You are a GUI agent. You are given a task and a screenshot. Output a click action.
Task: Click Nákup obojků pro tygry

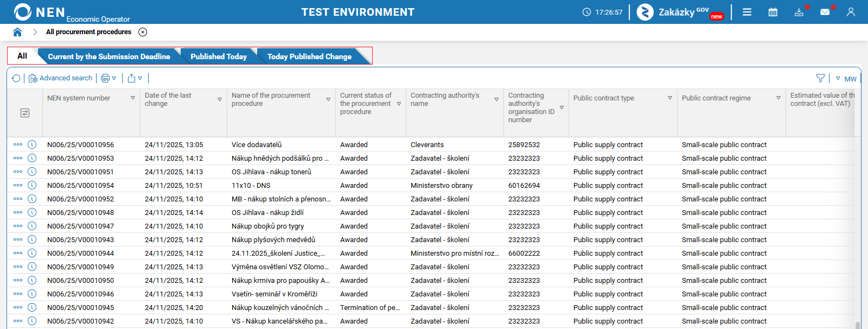click(x=267, y=226)
